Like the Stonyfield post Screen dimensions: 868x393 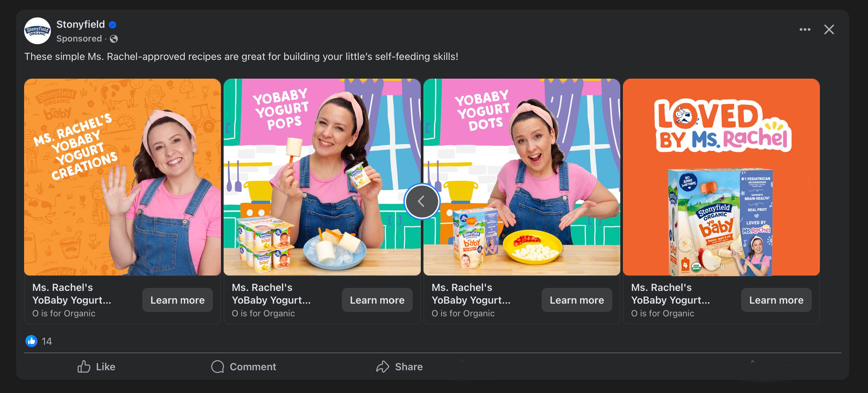pos(96,366)
